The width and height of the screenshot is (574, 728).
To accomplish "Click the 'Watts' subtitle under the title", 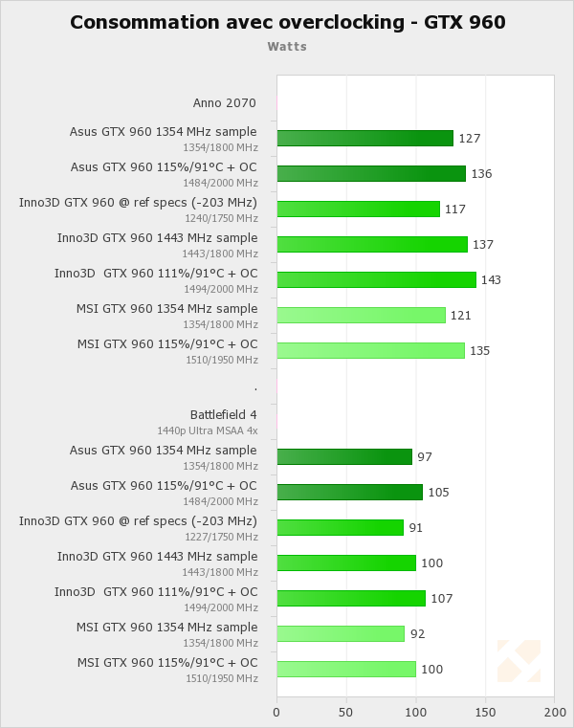I will tap(287, 46).
